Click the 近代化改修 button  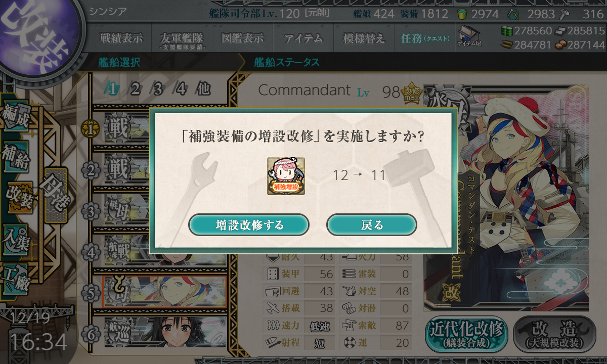pyautogui.click(x=466, y=334)
